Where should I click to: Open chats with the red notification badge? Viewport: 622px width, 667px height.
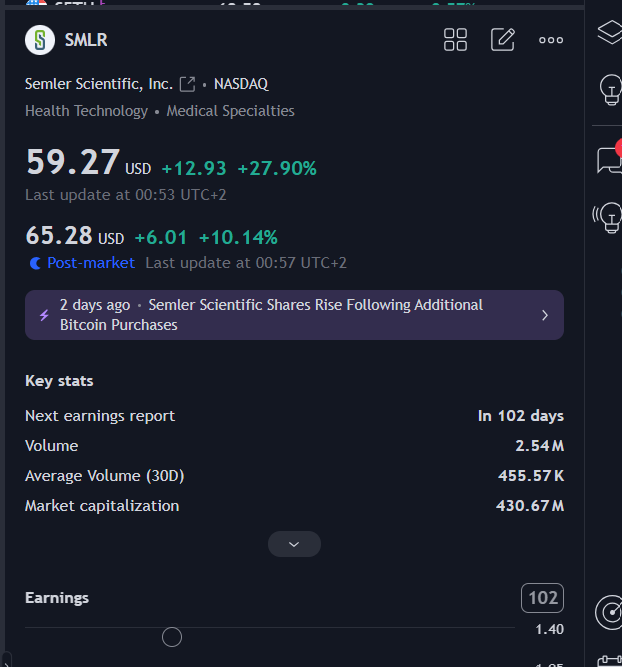609,160
